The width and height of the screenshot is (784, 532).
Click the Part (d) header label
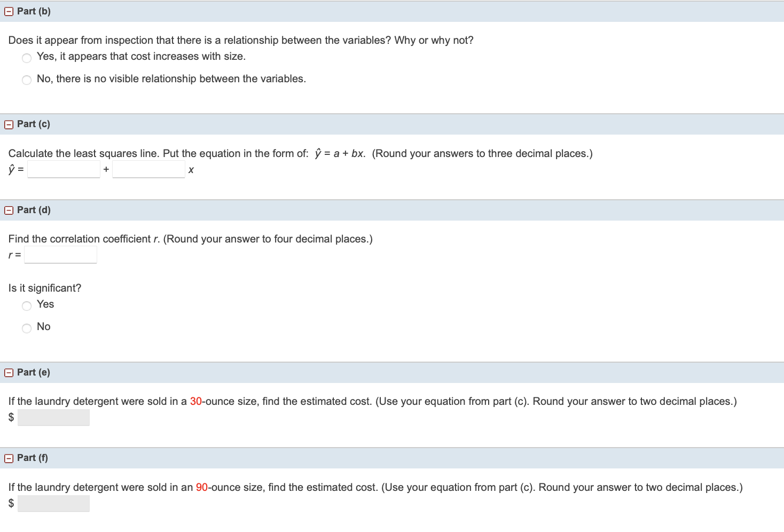(34, 210)
